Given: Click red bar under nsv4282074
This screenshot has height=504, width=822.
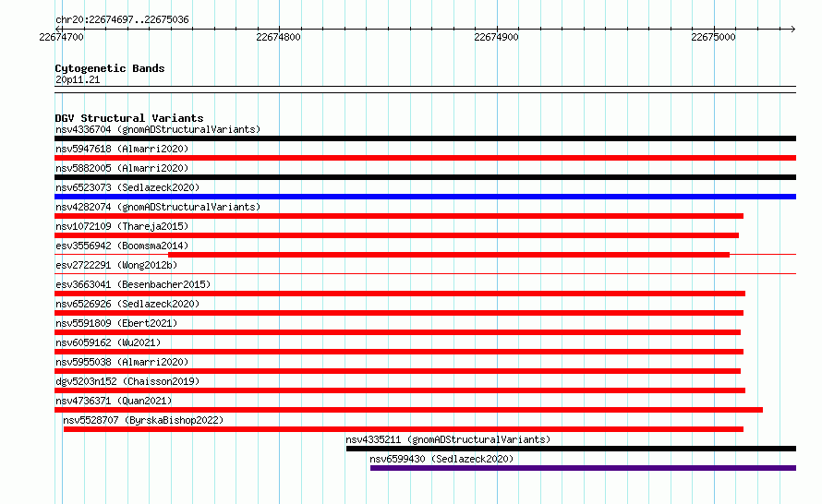Looking at the screenshot, I should 399,216.
